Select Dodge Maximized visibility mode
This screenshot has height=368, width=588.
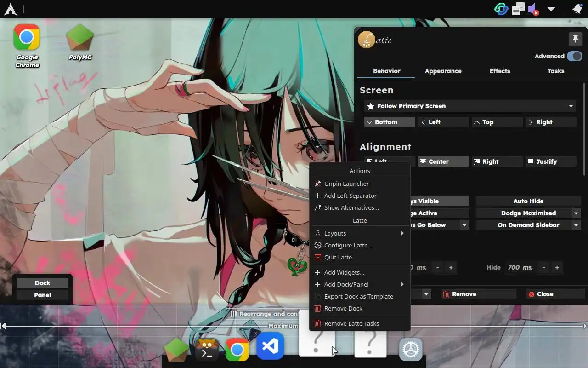523,213
